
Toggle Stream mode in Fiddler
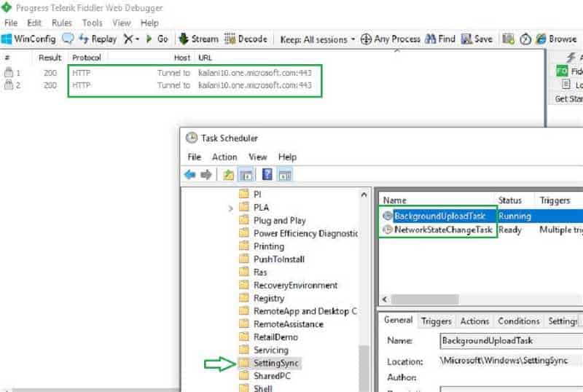[198, 39]
